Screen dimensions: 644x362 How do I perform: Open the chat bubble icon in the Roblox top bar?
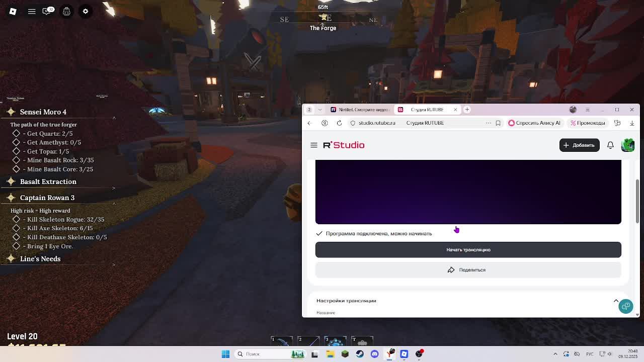[x=48, y=11]
